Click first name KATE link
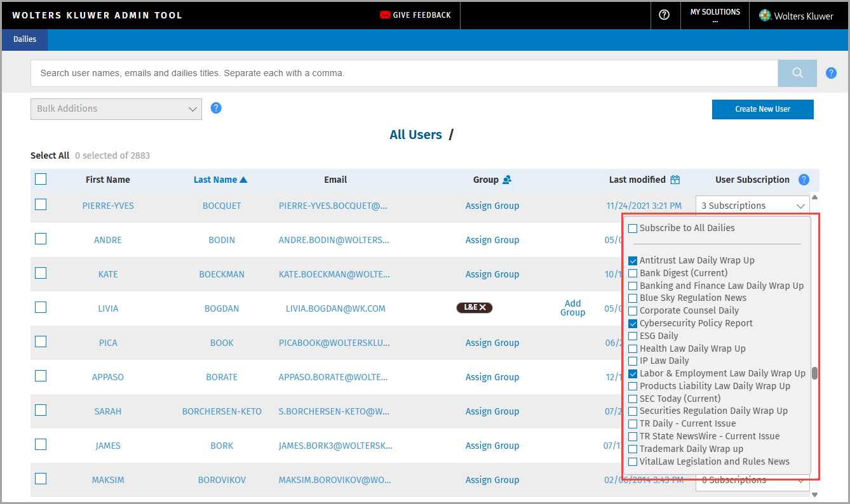This screenshot has height=504, width=850. click(108, 274)
